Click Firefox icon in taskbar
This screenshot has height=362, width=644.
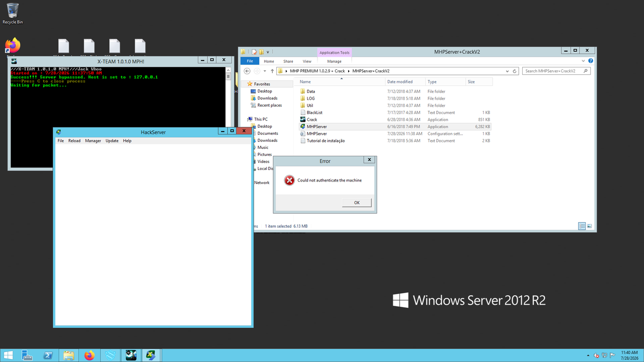tap(90, 355)
